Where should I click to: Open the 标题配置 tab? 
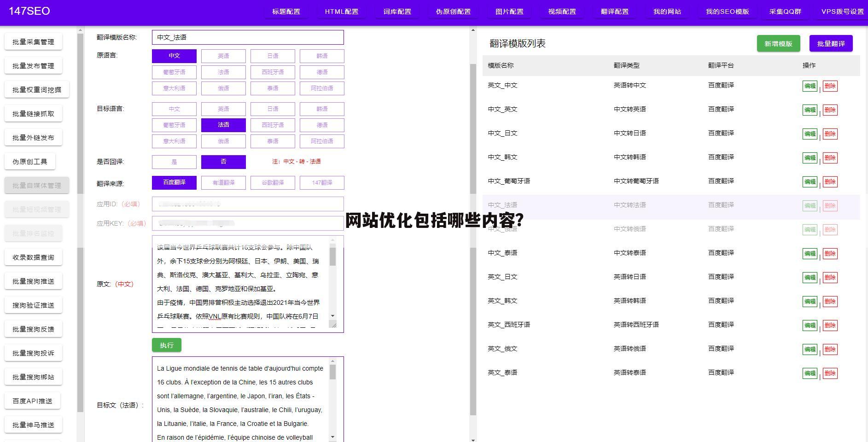coord(286,12)
